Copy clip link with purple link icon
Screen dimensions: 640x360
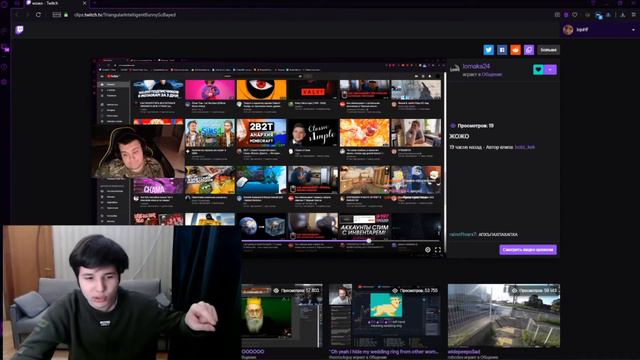coord(529,50)
